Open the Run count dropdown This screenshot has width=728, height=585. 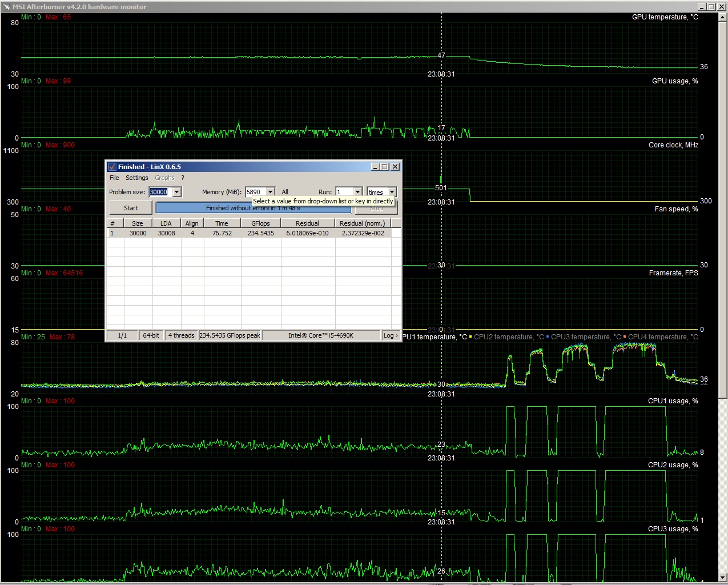point(357,192)
